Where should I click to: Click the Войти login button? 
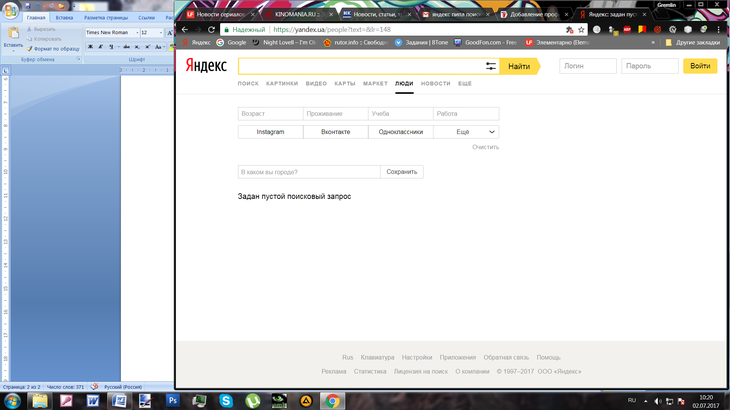[700, 66]
